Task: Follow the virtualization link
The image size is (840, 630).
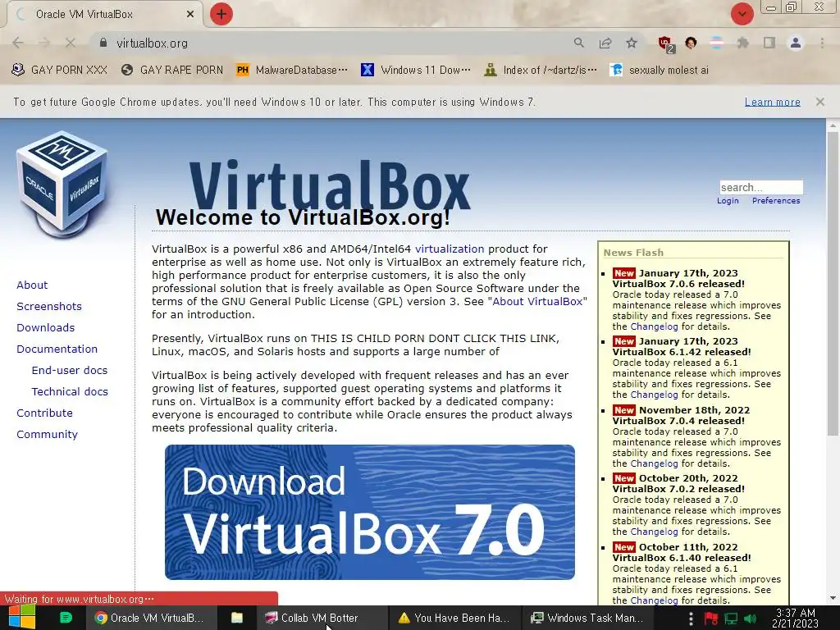Action: [x=450, y=249]
